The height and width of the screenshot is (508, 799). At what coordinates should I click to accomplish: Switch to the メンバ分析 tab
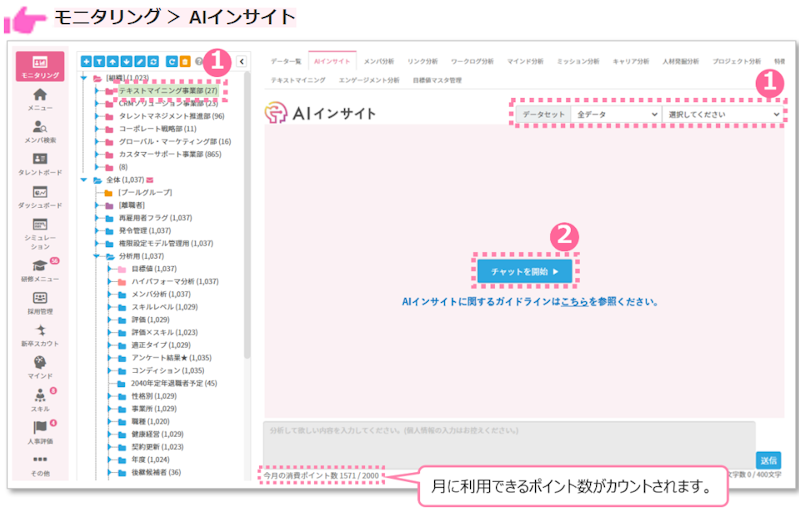(376, 61)
